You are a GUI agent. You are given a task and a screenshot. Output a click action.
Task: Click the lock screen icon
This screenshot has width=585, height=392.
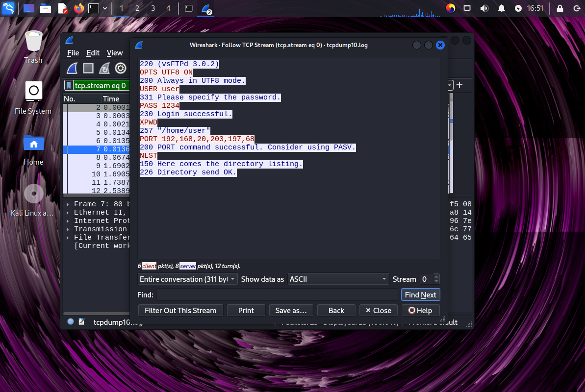point(560,8)
